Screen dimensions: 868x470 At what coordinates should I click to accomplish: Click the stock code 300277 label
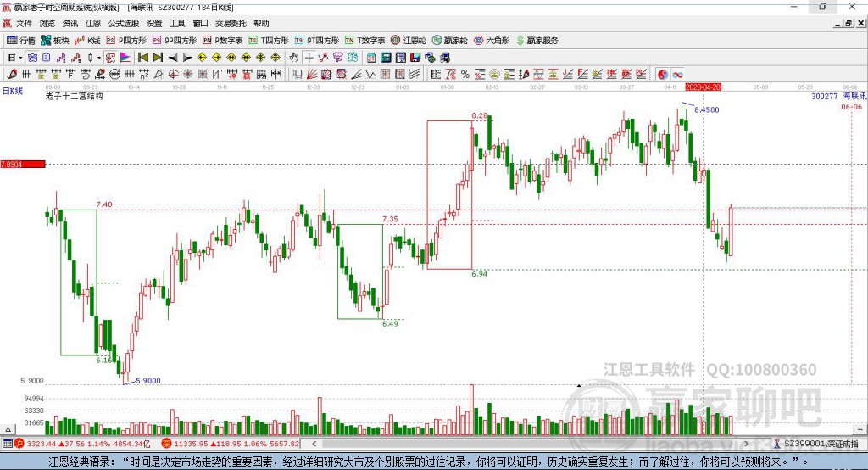coord(824,96)
